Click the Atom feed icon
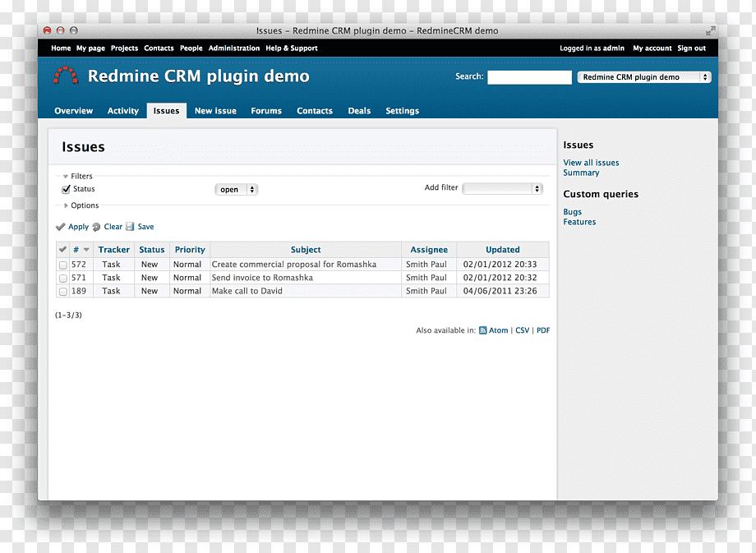Screen dimensions: 756x553 (482, 330)
